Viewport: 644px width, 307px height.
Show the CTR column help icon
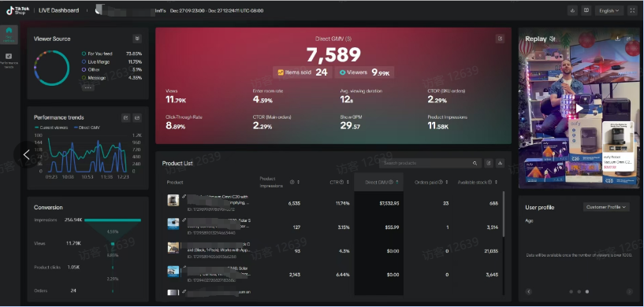342,182
